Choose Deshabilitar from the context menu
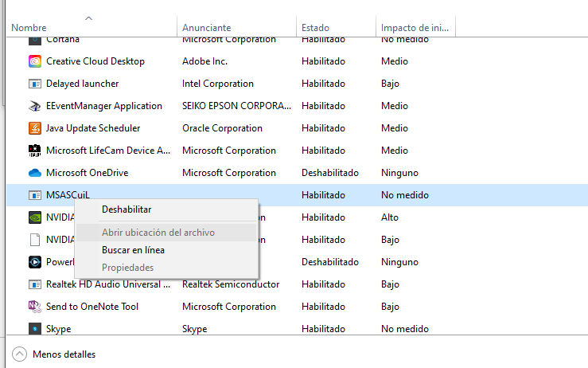The width and height of the screenshot is (588, 368). click(127, 209)
